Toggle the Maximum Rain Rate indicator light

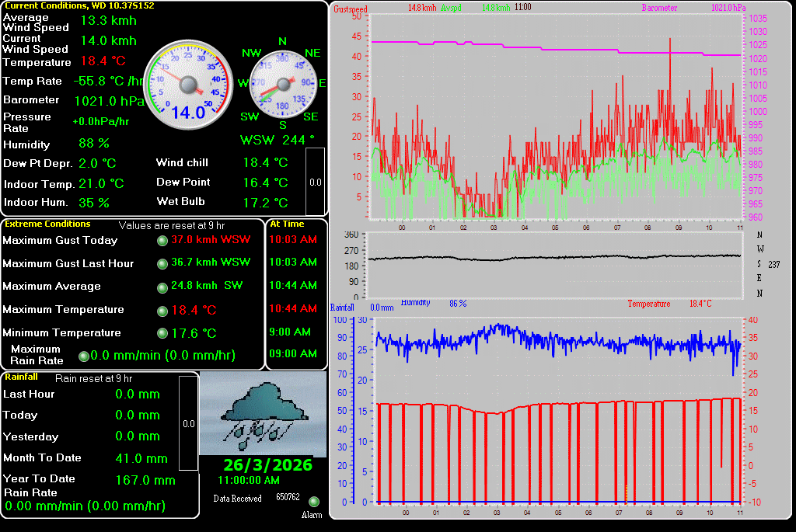click(x=83, y=356)
